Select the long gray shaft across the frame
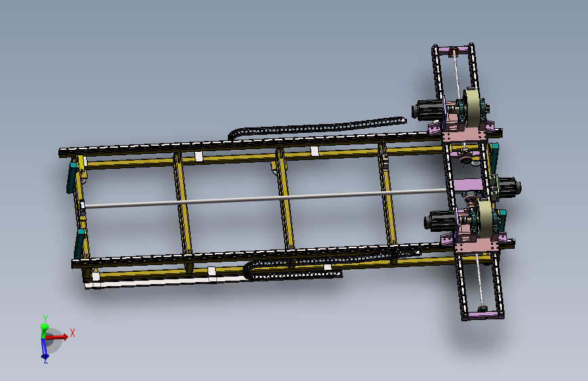 pyautogui.click(x=265, y=197)
